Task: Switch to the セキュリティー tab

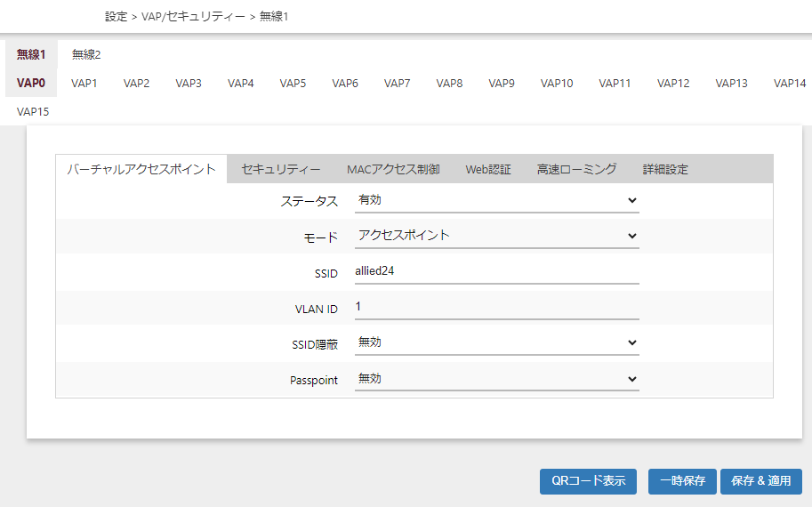Action: 281,169
